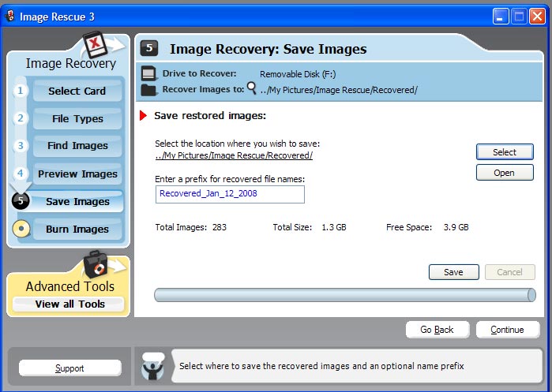Click the Go Back button
The image size is (552, 392).
point(437,330)
